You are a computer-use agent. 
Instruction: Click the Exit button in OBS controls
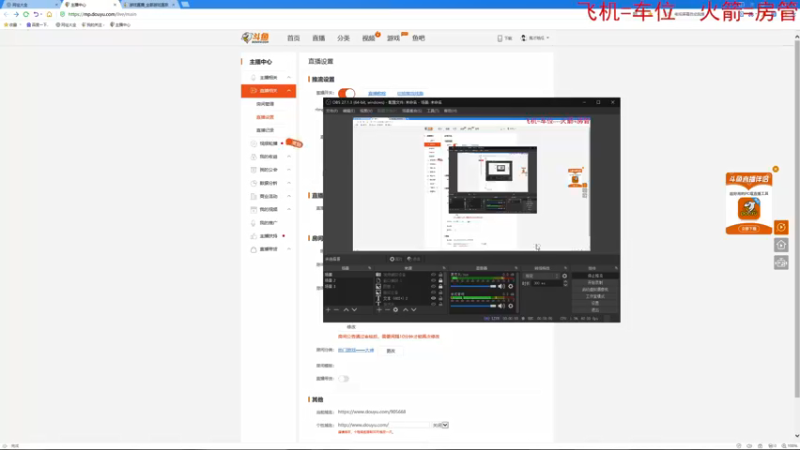[x=595, y=310]
